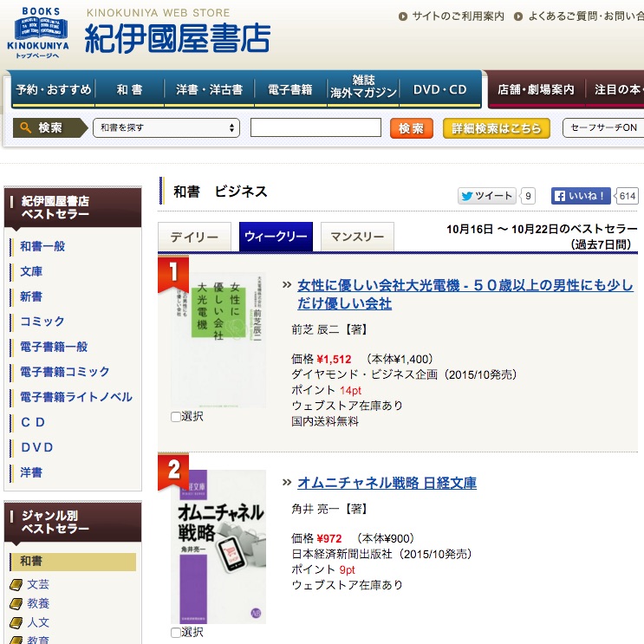Select 文庫 in bestseller sidebar
644x644 pixels.
[31, 271]
